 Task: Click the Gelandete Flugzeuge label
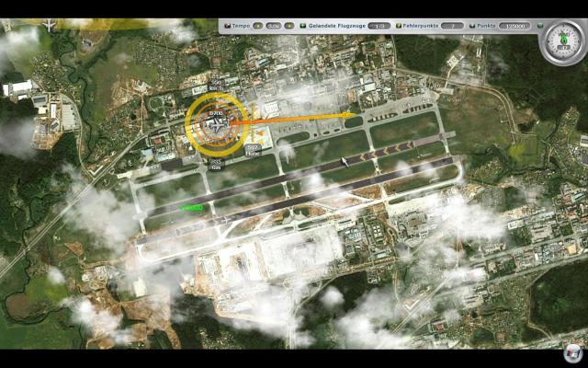click(x=337, y=26)
